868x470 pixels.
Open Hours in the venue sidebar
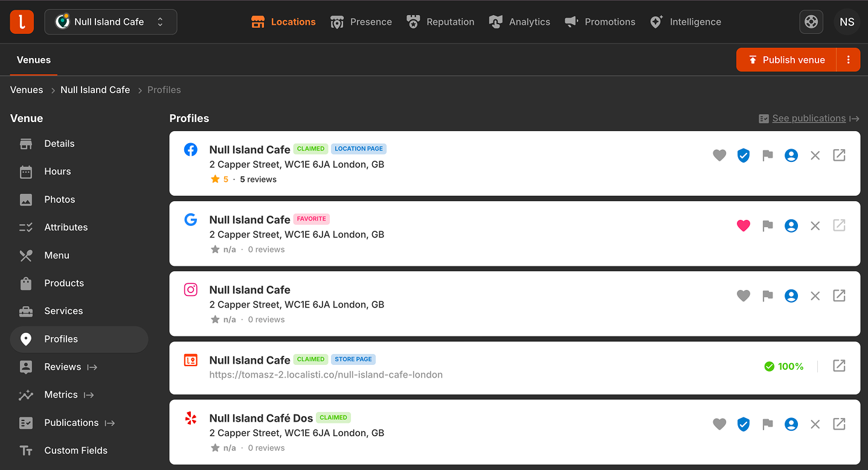(79, 172)
